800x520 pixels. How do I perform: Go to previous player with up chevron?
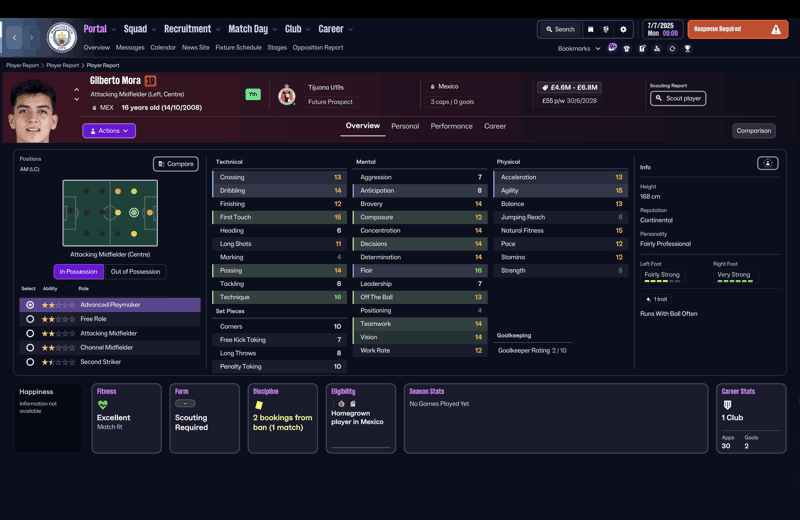click(x=77, y=89)
